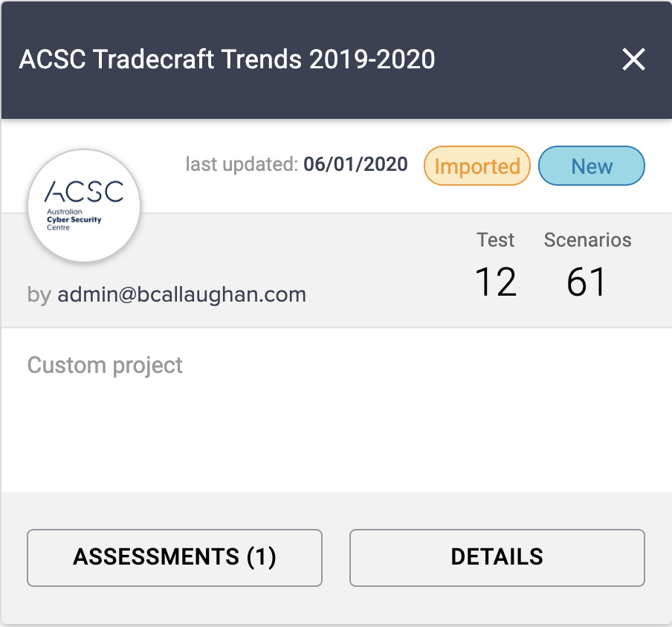The image size is (672, 627).
Task: Click the blue New badge
Action: 592,166
